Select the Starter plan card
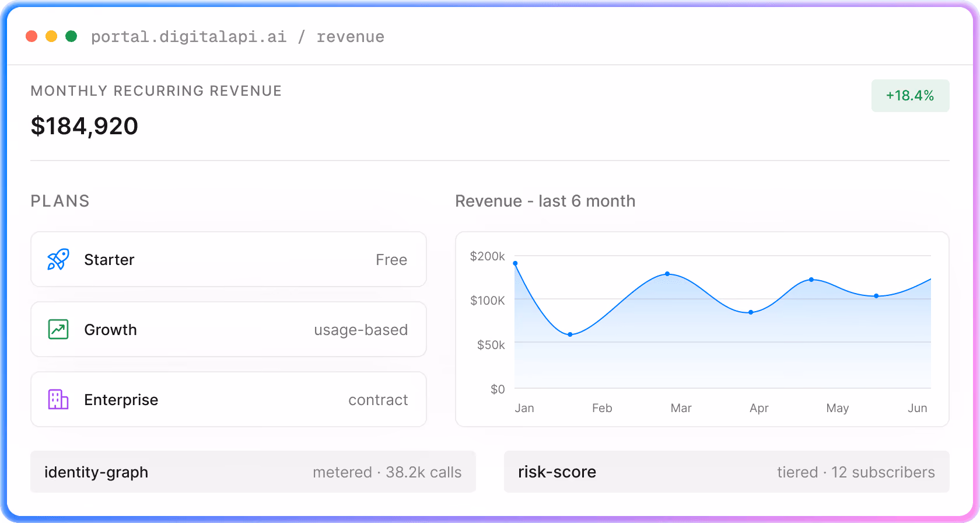 (x=229, y=259)
